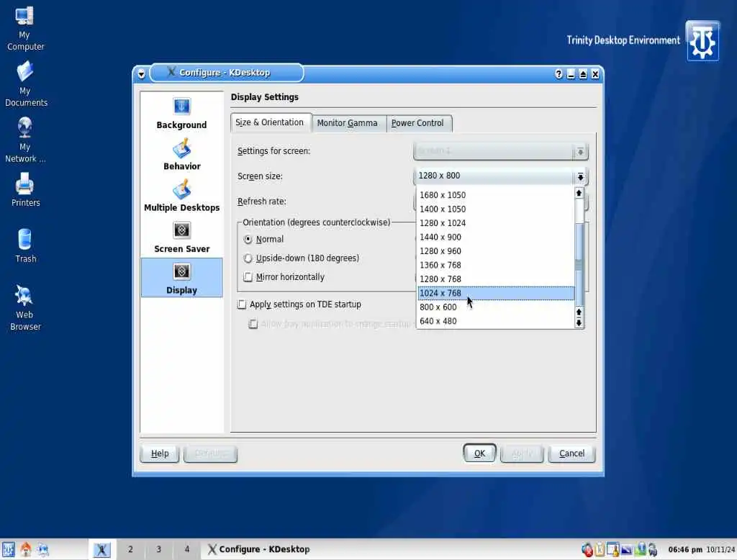Click the clipboard tray icon
The height and width of the screenshot is (560, 737).
[x=600, y=549]
